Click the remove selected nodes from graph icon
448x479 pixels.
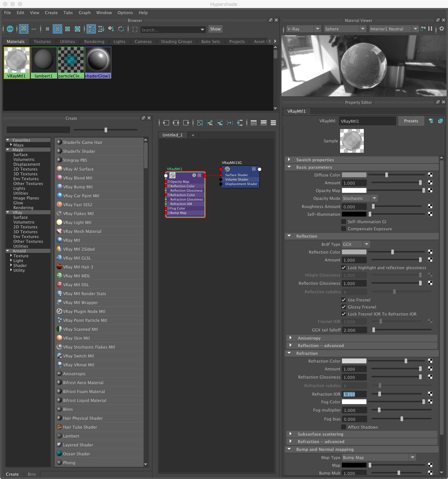coord(220,123)
